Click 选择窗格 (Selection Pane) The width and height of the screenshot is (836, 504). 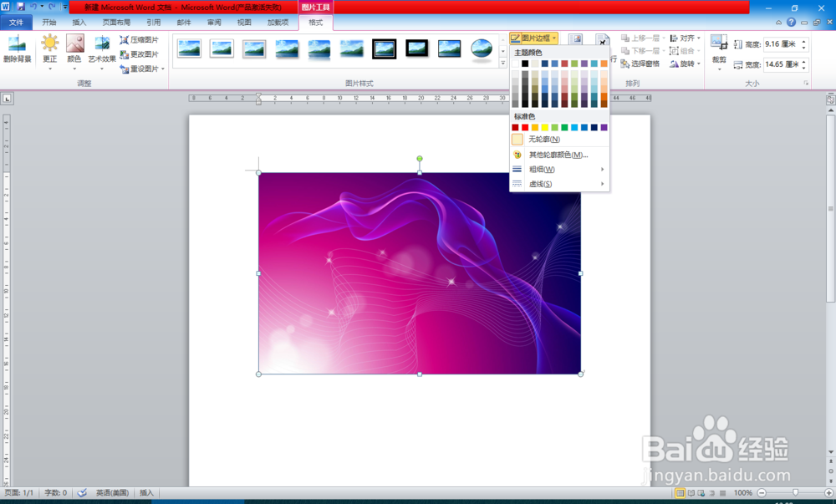pos(640,64)
